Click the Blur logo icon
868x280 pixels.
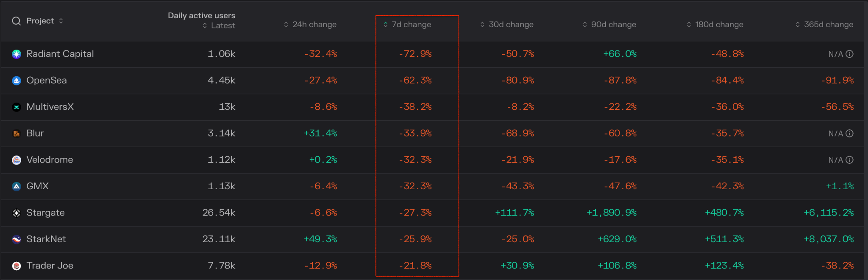click(x=17, y=134)
